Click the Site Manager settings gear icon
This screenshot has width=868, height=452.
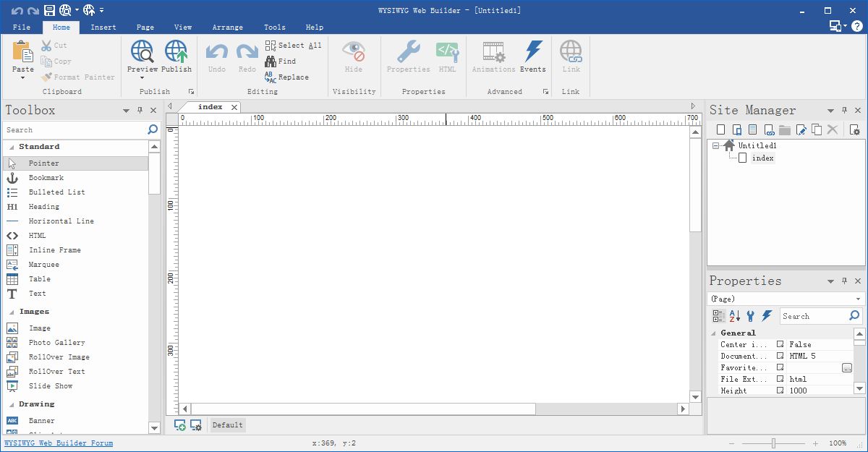tap(855, 130)
